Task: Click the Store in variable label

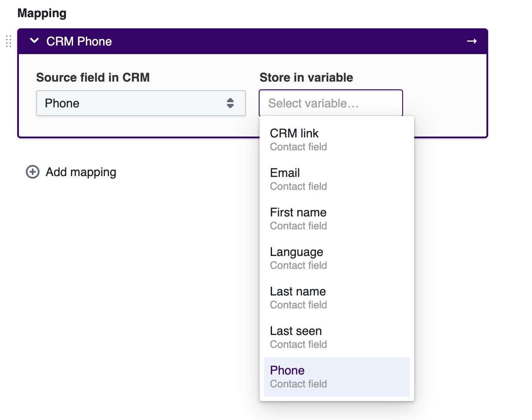Action: pyautogui.click(x=306, y=77)
